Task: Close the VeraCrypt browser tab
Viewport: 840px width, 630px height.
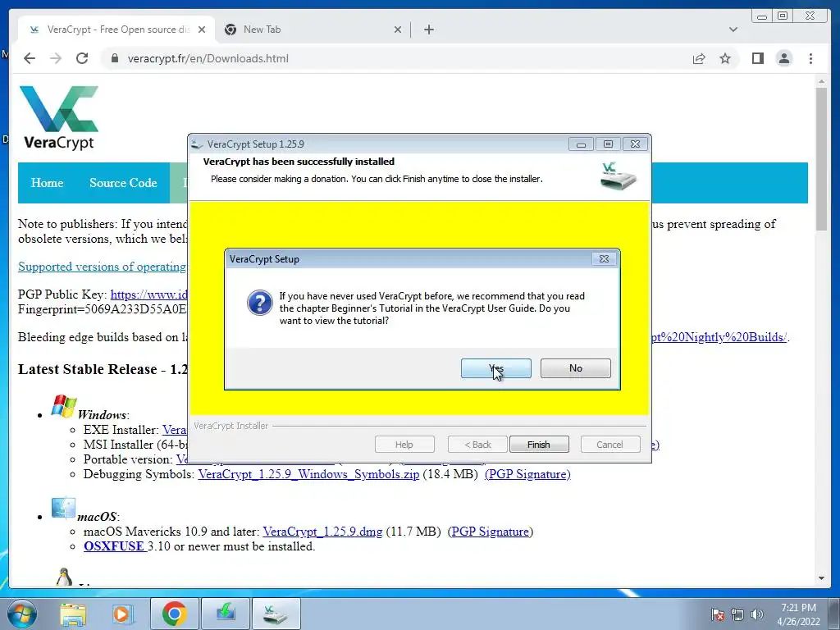Action: point(202,30)
